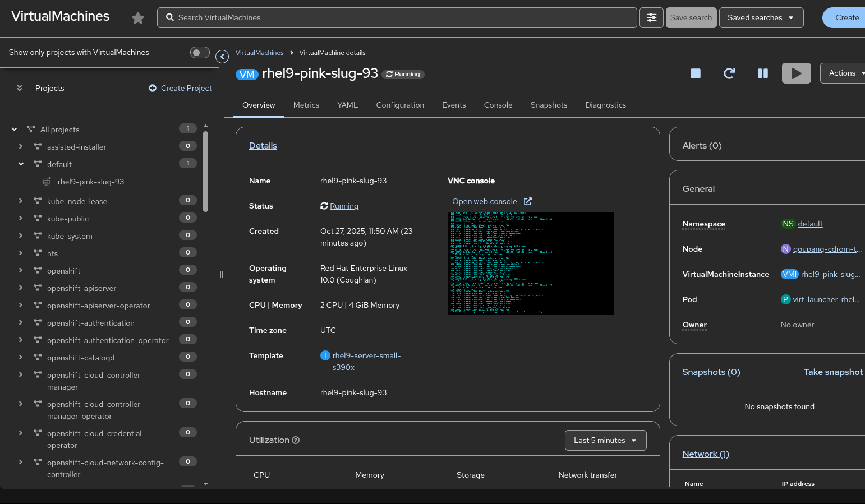This screenshot has width=865, height=504.
Task: Click the VNC console thumbnail preview
Action: [530, 263]
